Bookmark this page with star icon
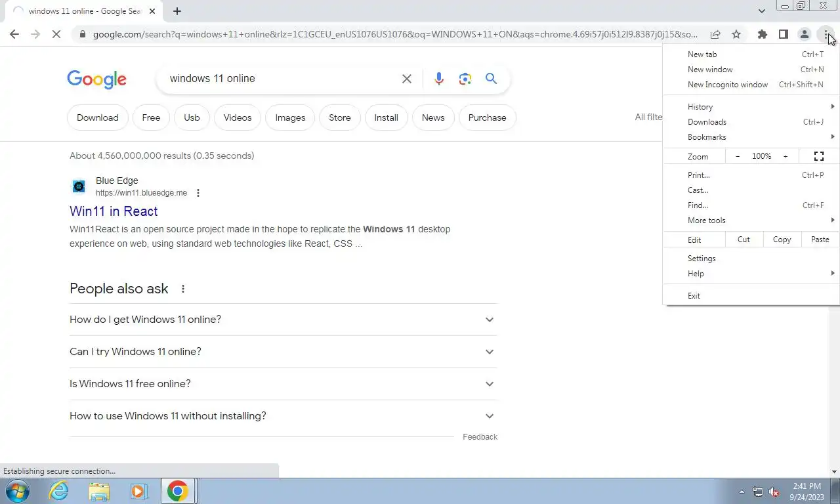840x504 pixels. click(736, 34)
